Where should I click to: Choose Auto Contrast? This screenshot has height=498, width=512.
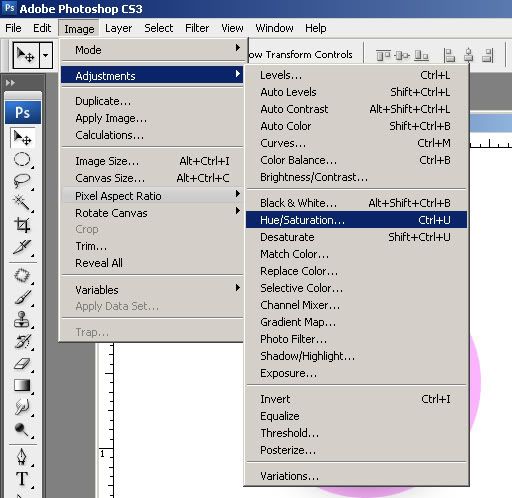point(356,109)
